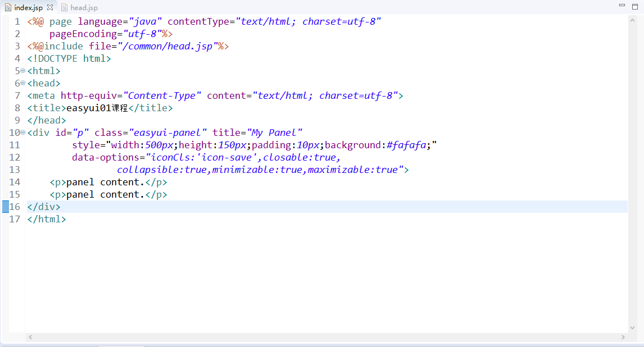
Task: Click the pageEncoding="utf-8" text
Action: [106, 34]
